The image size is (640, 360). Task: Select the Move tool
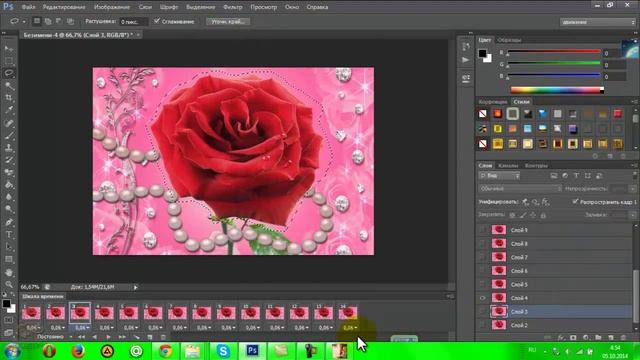[x=9, y=49]
